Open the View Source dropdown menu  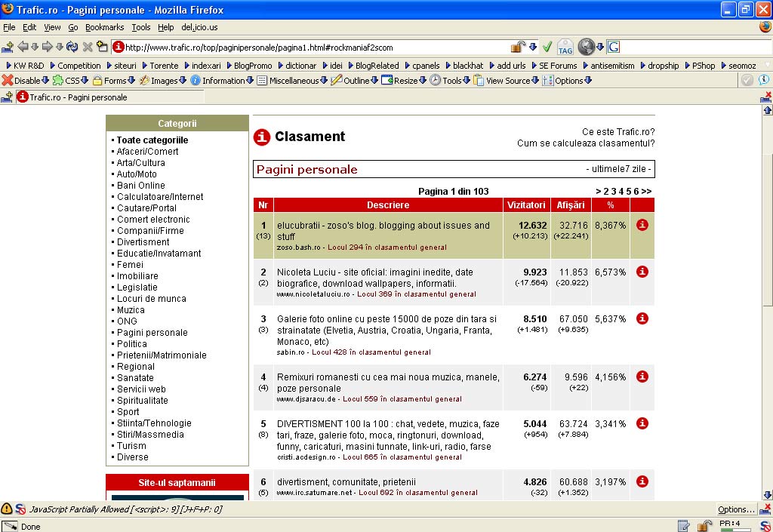[535, 80]
